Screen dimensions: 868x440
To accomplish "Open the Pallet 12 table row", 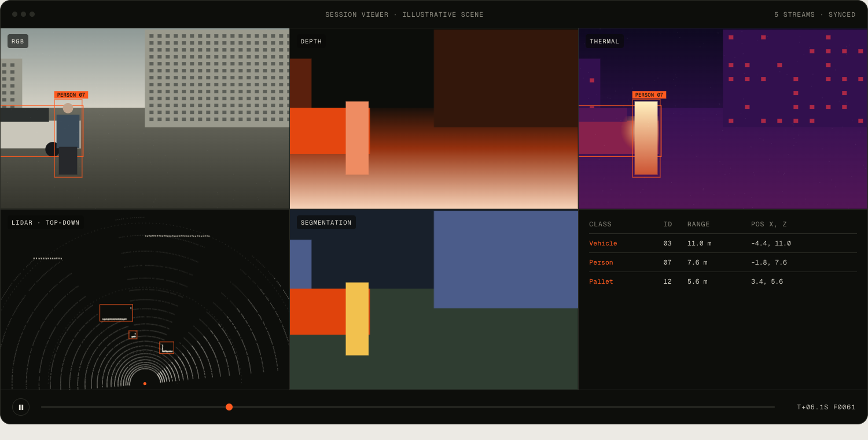I will point(723,281).
